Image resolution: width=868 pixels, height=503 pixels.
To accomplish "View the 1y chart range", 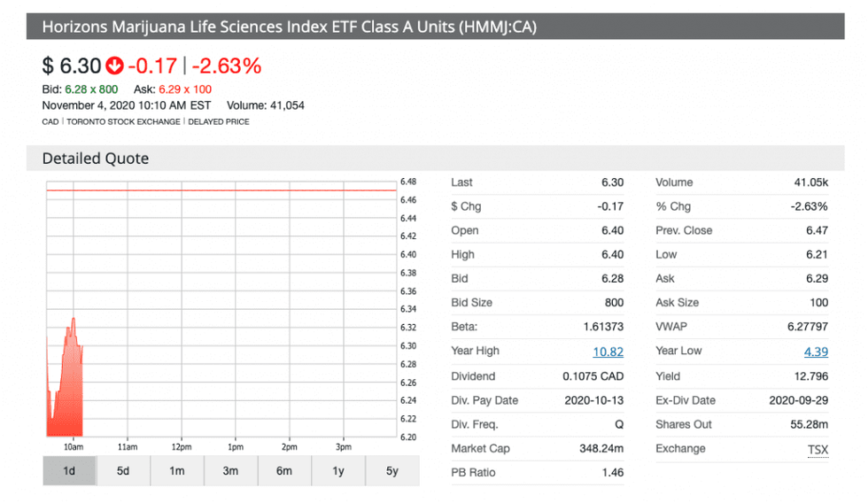I will click(x=338, y=470).
